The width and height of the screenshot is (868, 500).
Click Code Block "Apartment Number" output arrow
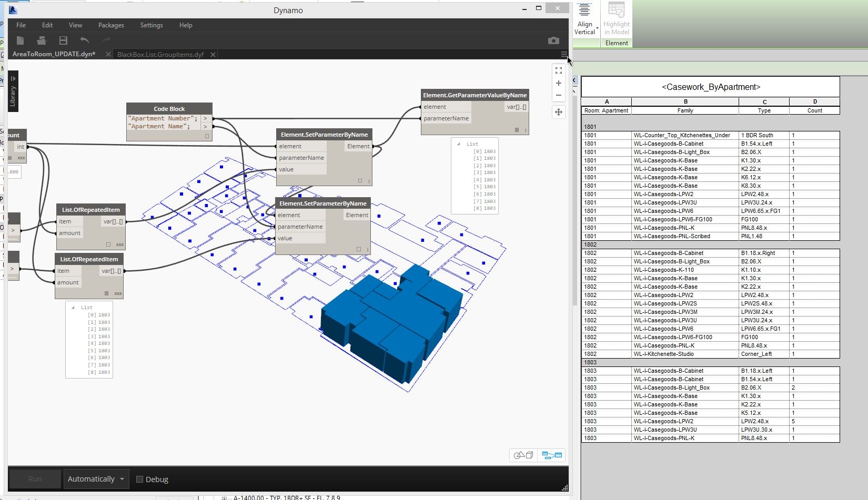tap(206, 119)
